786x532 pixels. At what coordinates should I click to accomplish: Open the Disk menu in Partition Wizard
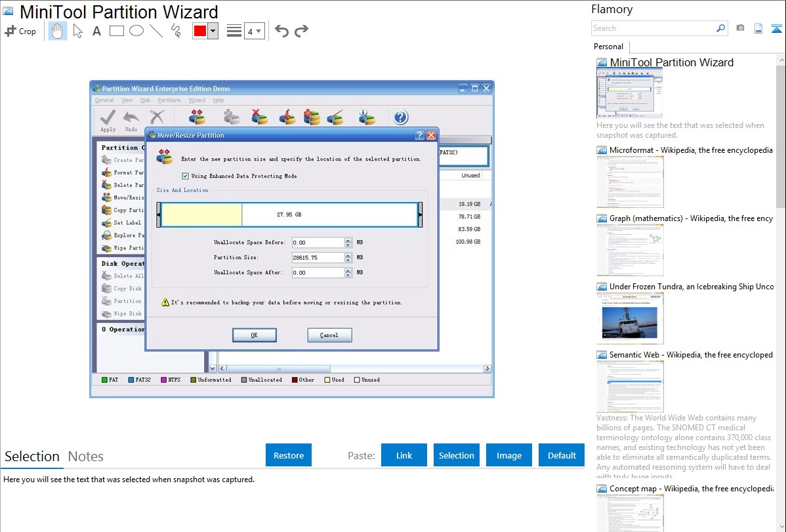pos(146,100)
